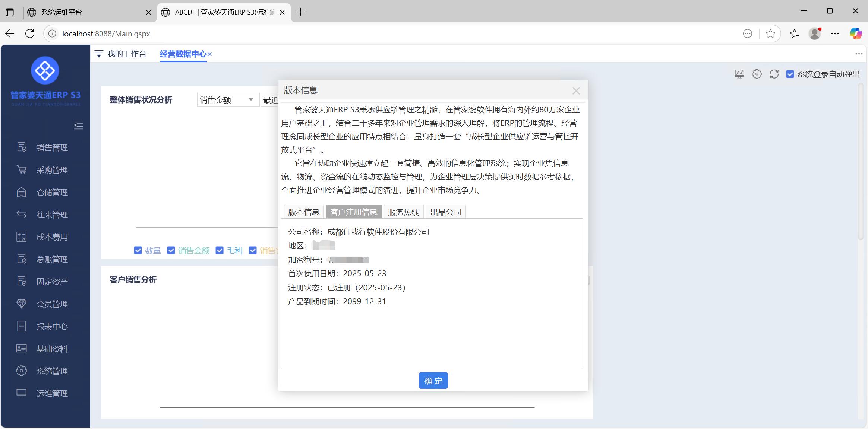The height and width of the screenshot is (429, 868).
Task: Open a new browser tab
Action: pos(301,12)
